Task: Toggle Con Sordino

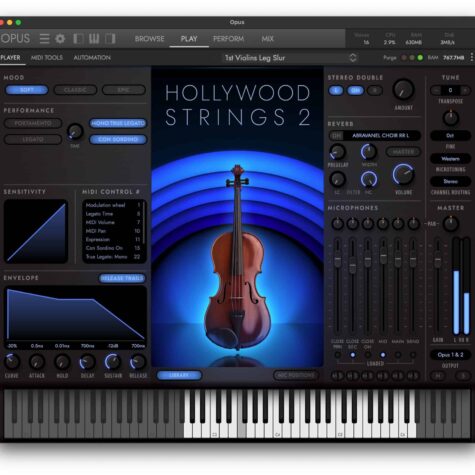Action: tap(118, 139)
